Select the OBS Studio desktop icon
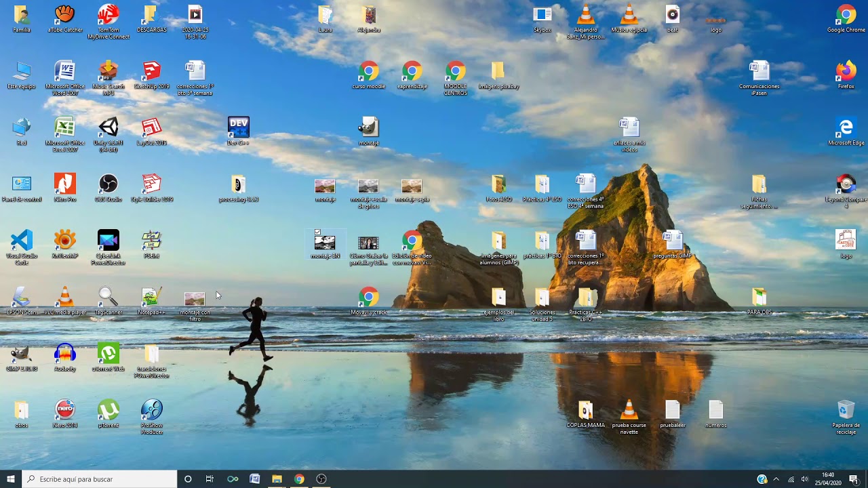The image size is (868, 488). coord(108,188)
